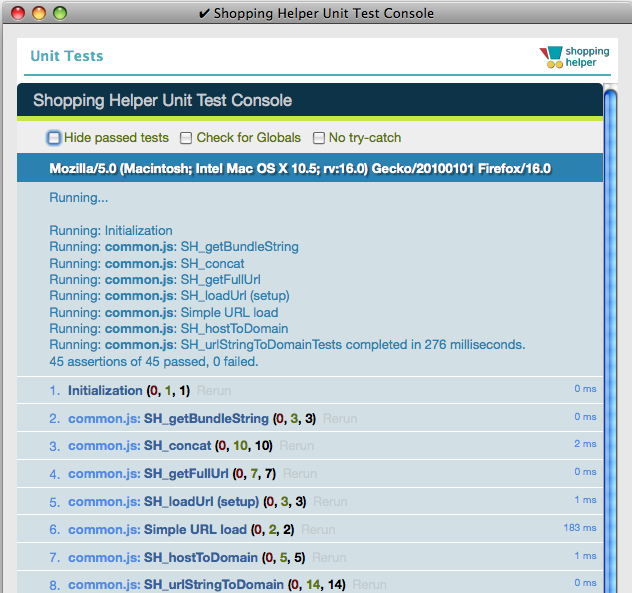This screenshot has height=593, width=632.
Task: Rerun the SH_getFullUrl test
Action: tap(299, 474)
